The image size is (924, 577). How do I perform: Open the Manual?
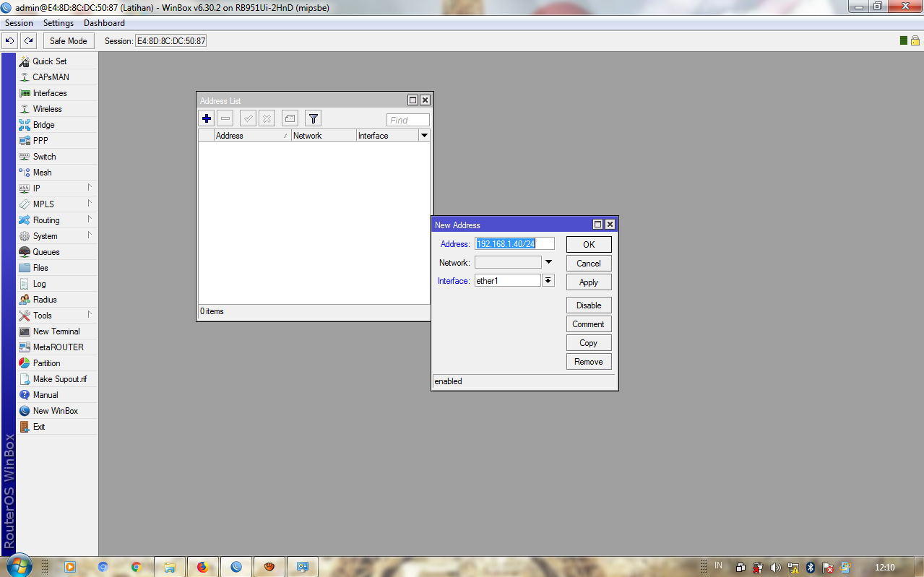(x=57, y=395)
